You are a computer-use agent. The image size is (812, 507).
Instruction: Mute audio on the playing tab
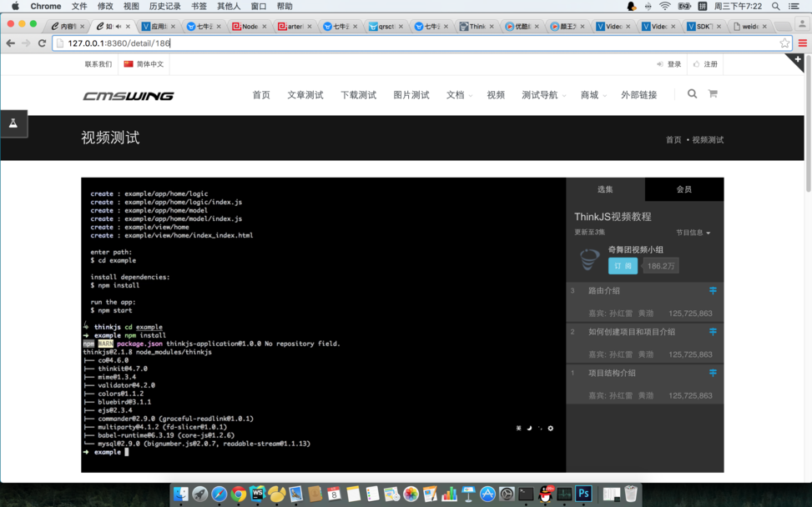point(119,27)
